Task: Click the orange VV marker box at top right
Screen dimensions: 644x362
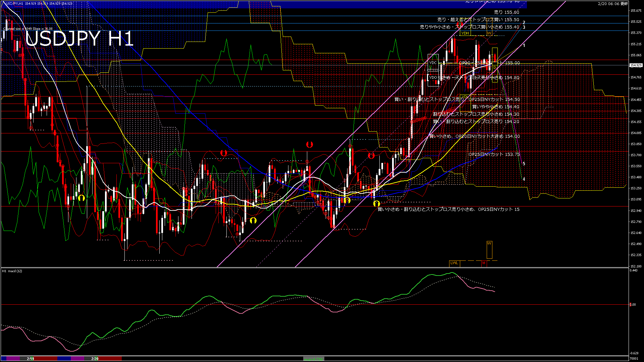Action: (x=489, y=33)
